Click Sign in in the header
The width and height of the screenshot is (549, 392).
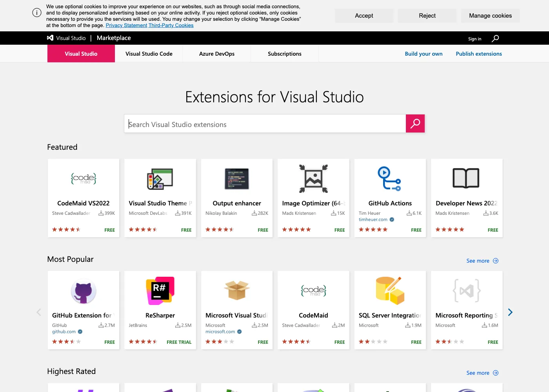coord(474,39)
